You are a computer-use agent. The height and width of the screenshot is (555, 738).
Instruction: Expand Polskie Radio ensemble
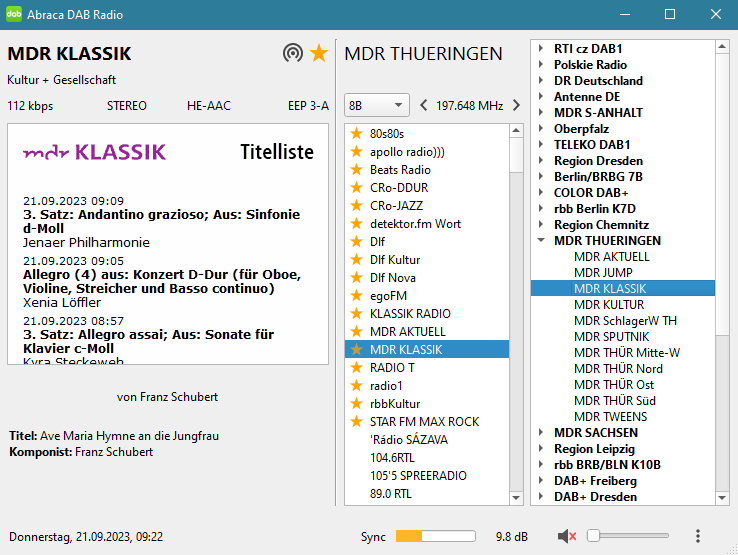click(x=541, y=64)
